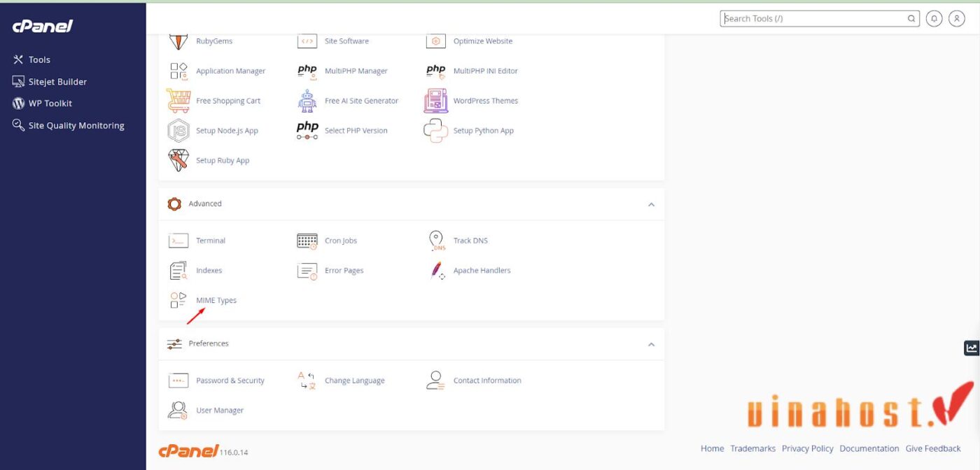Open the User Manager icon
This screenshot has height=470, width=980.
click(x=178, y=410)
